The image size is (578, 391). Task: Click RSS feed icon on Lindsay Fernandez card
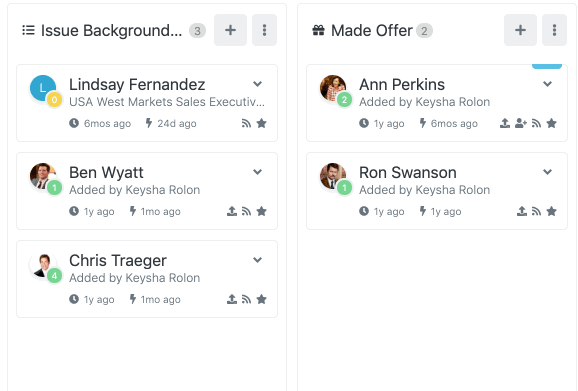pos(246,123)
